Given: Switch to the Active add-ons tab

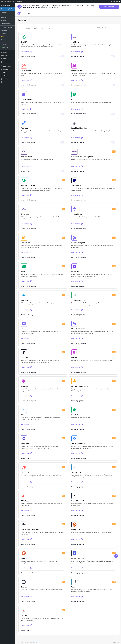Looking at the screenshot, I should tap(28, 28).
